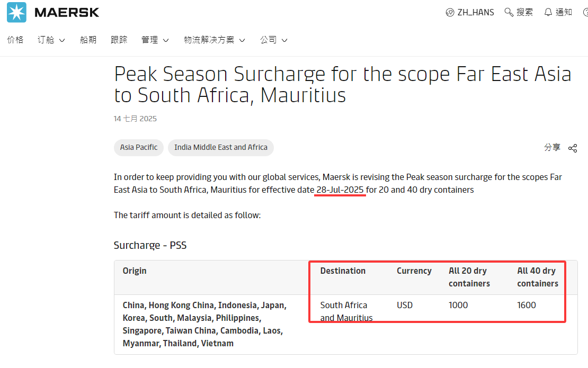Open the ZH_HANS language selector globe icon
588x368 pixels.
tap(450, 12)
